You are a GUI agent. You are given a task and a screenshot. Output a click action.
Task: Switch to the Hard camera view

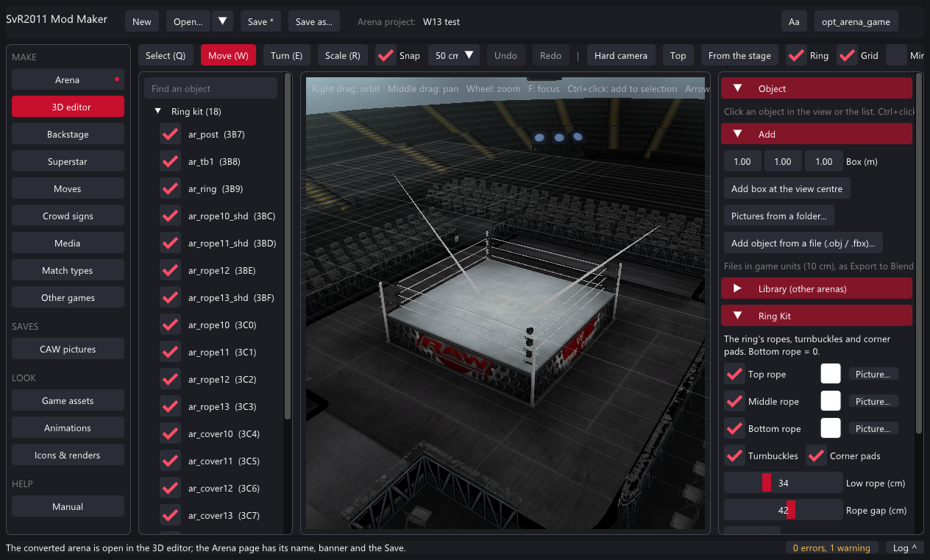click(621, 55)
